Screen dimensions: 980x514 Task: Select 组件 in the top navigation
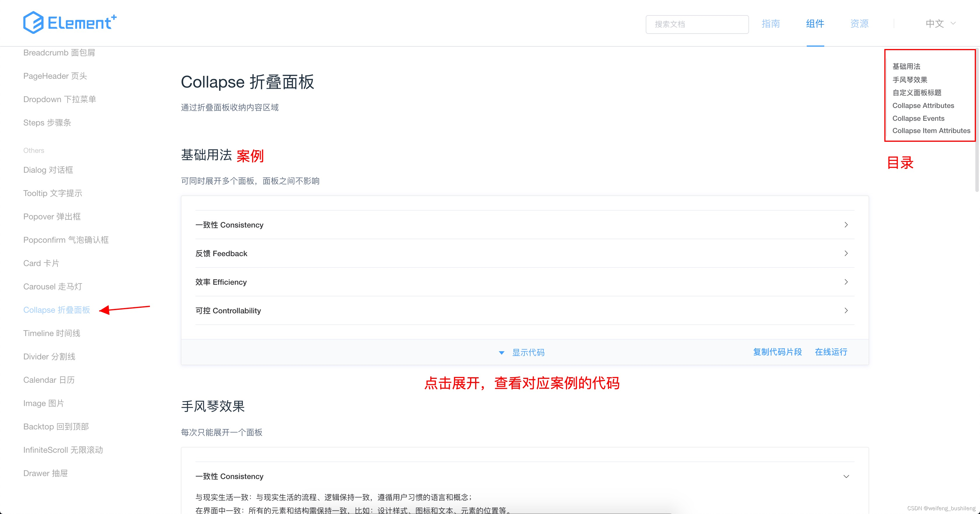coord(815,24)
